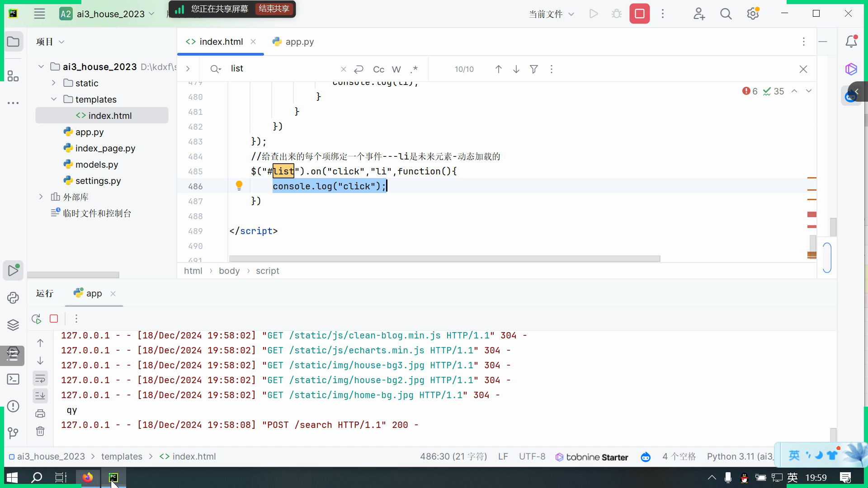Viewport: 868px width, 488px height.
Task: Open IDE settings gear icon
Action: click(x=753, y=14)
